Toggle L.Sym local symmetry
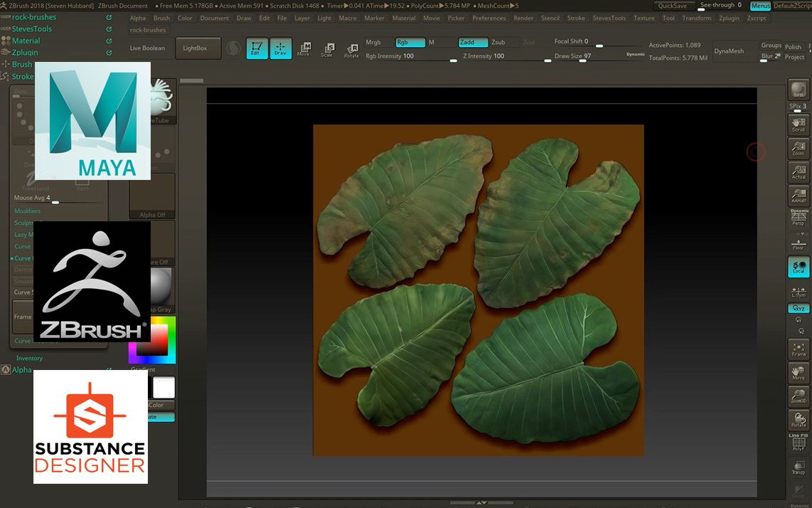812x508 pixels. click(798, 291)
